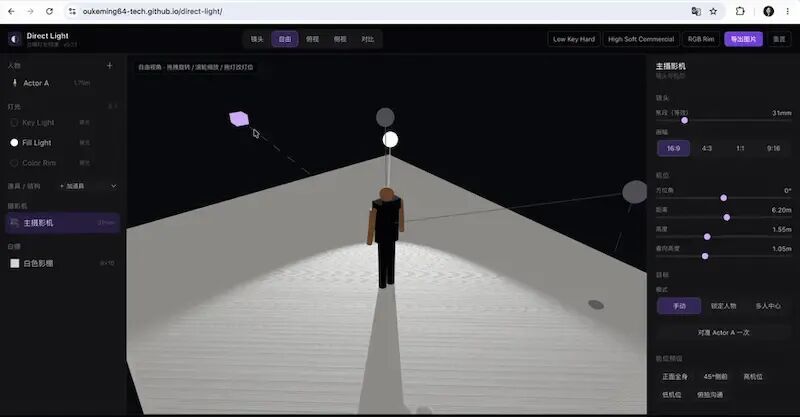Apply the 俯拍沟通 camera preset
The image size is (800, 417).
tap(710, 395)
